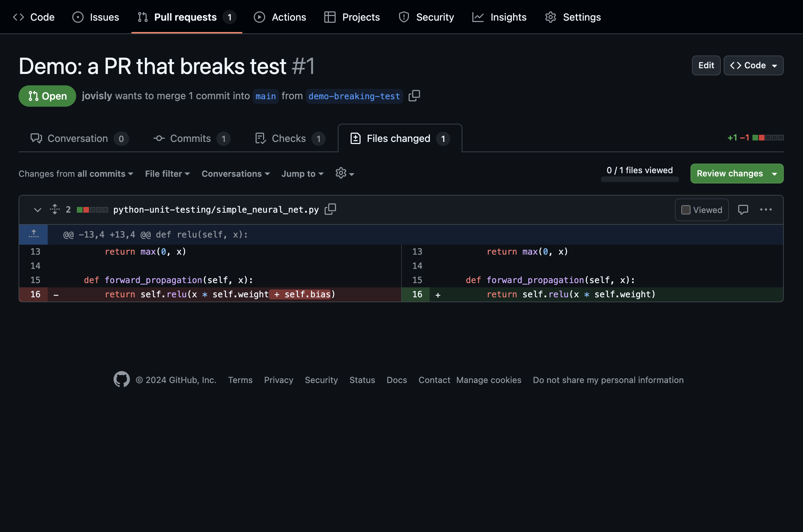
Task: Expand up hidden lines above hunk
Action: (33, 234)
